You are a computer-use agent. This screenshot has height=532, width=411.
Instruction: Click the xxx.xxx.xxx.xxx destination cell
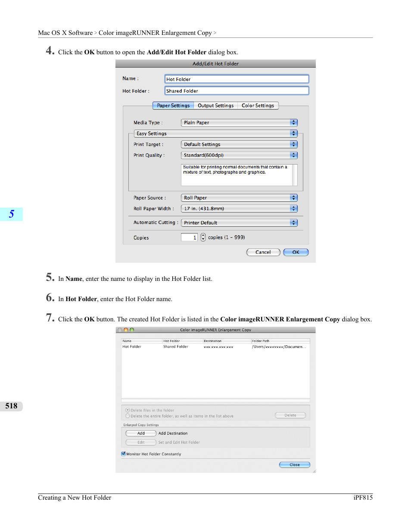(x=218, y=347)
